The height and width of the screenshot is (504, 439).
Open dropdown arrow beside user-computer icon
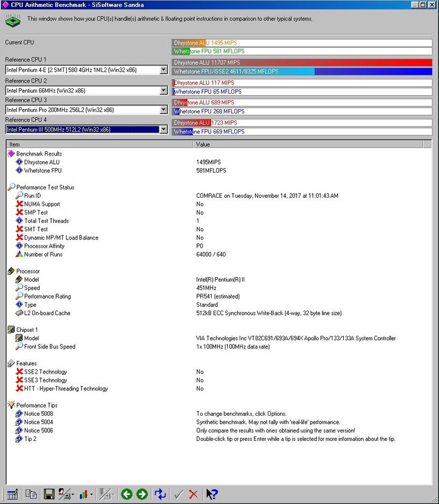coord(73,495)
